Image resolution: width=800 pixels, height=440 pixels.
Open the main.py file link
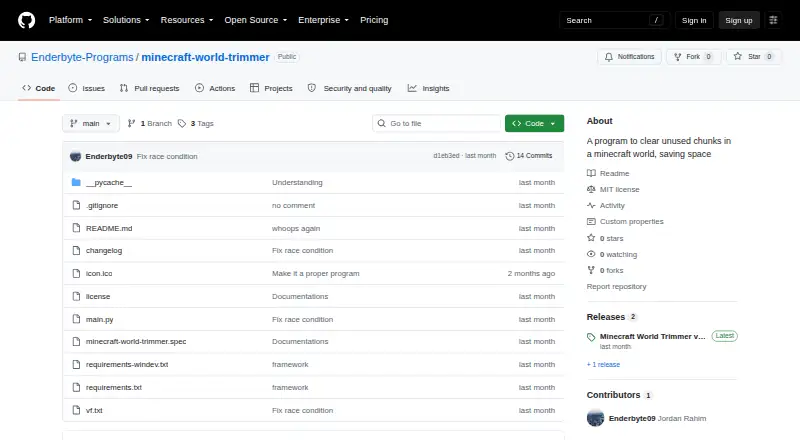point(99,320)
